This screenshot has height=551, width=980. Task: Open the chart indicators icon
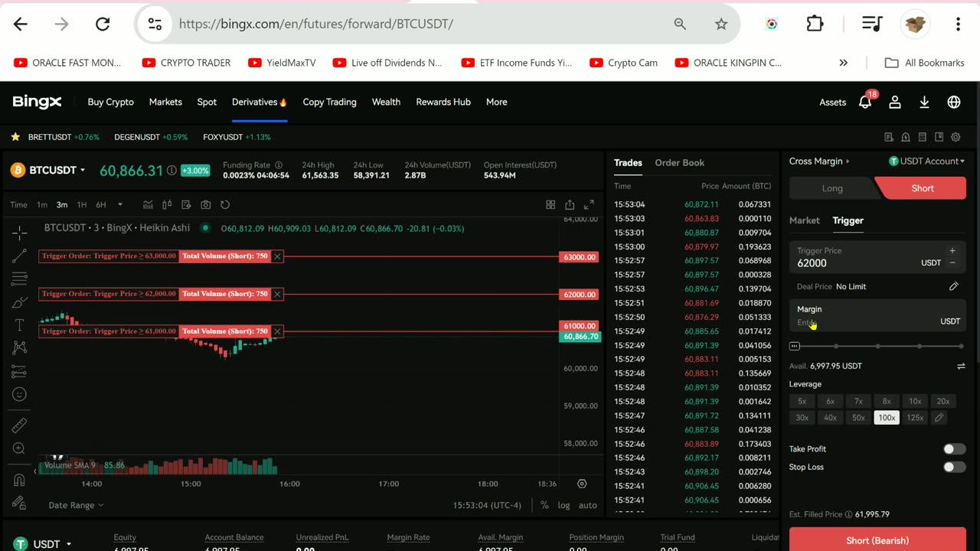[148, 204]
